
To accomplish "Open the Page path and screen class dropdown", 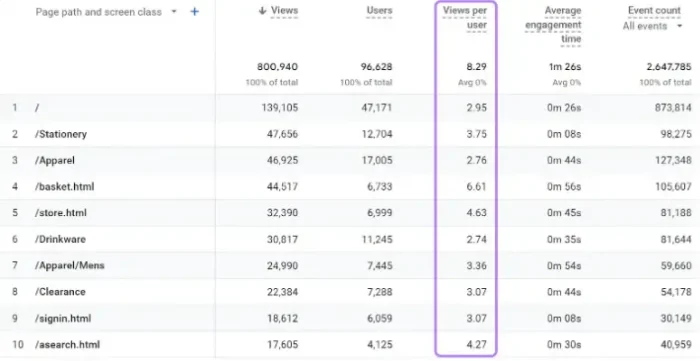I will (x=106, y=12).
